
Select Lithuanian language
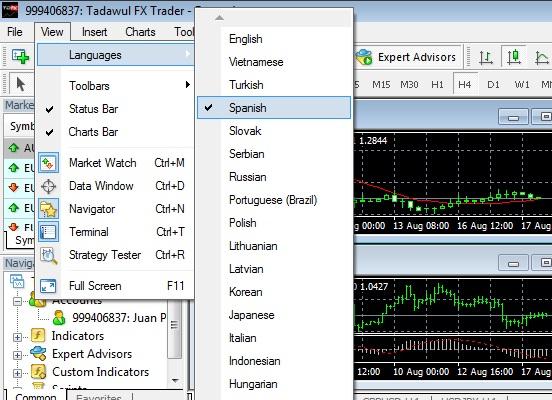click(274, 246)
